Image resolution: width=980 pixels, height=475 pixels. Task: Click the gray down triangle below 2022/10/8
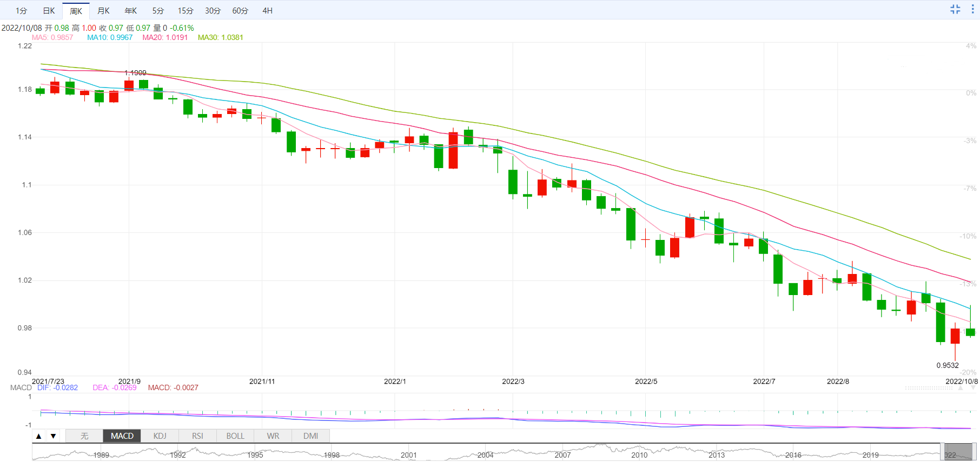[x=972, y=388]
